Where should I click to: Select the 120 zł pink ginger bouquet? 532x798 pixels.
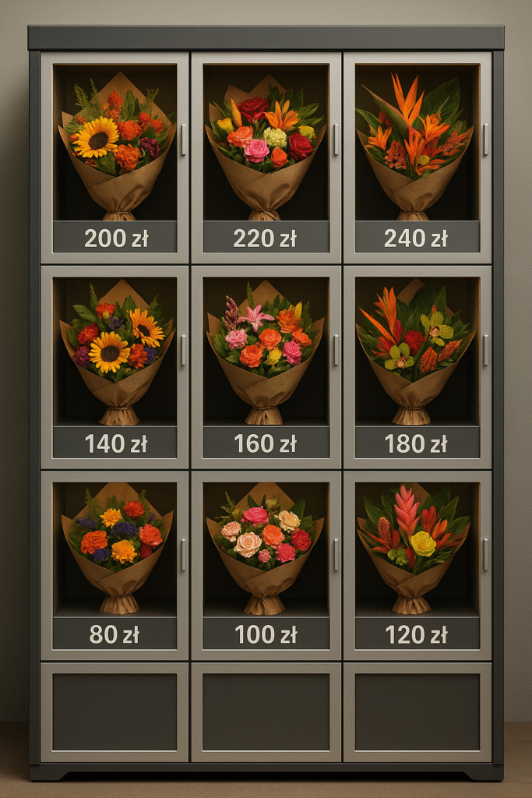tap(413, 549)
